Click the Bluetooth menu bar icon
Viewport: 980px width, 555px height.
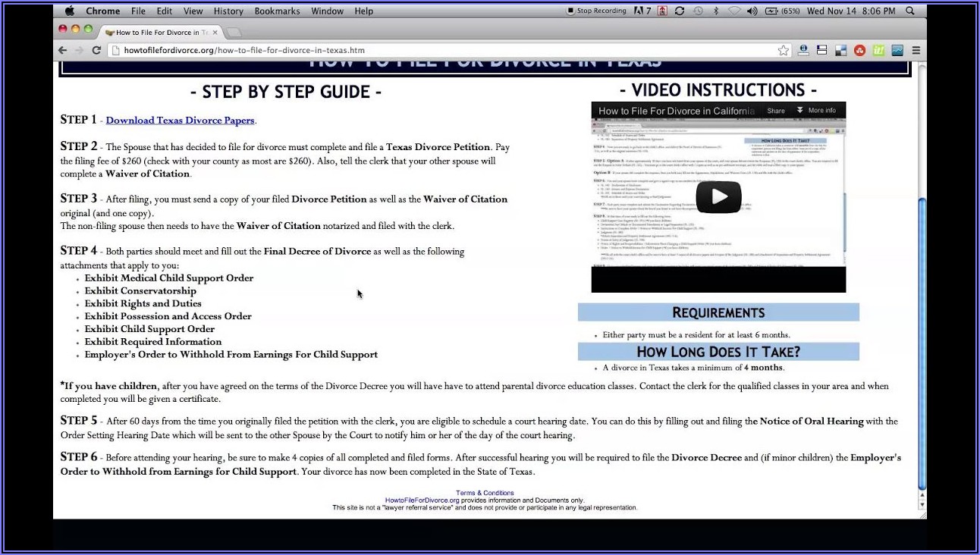pos(715,11)
